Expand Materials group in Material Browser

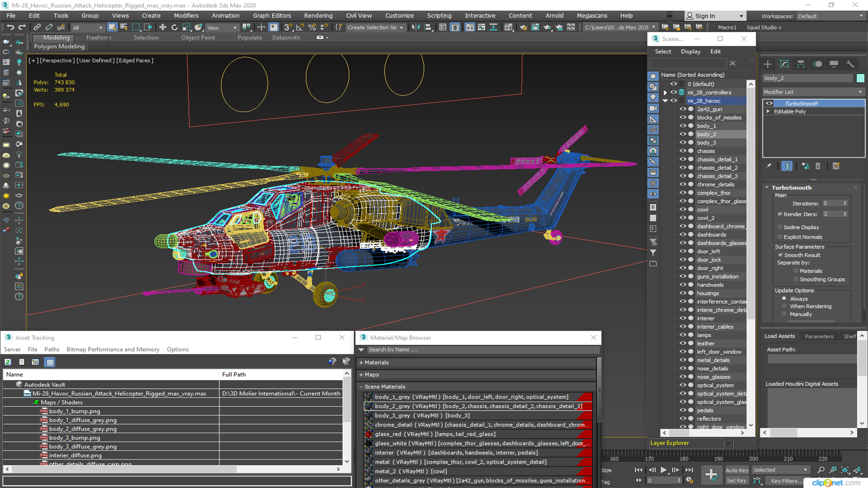[361, 362]
